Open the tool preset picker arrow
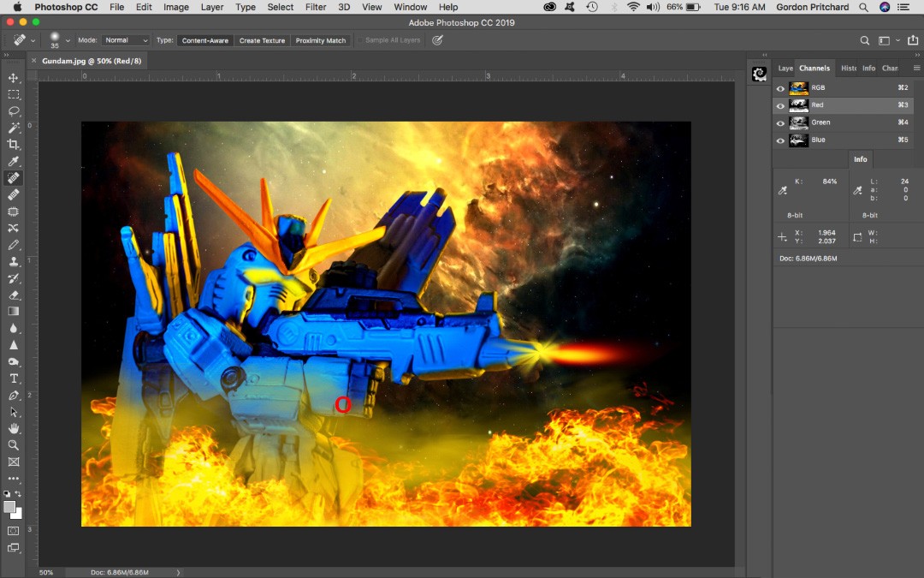This screenshot has height=578, width=924. (x=33, y=41)
